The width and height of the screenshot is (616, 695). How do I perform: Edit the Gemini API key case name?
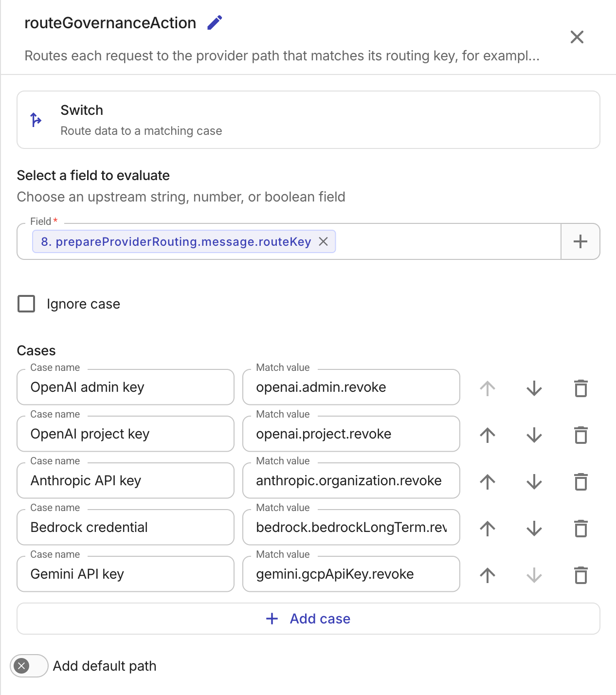(126, 574)
